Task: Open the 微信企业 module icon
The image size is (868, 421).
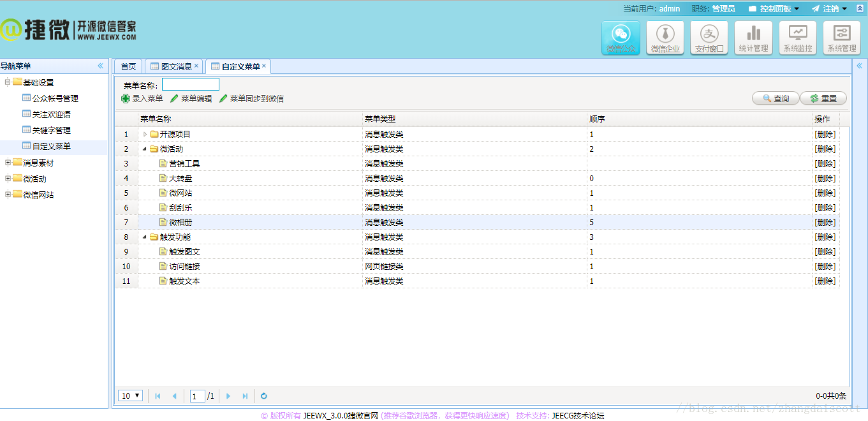Action: (665, 38)
